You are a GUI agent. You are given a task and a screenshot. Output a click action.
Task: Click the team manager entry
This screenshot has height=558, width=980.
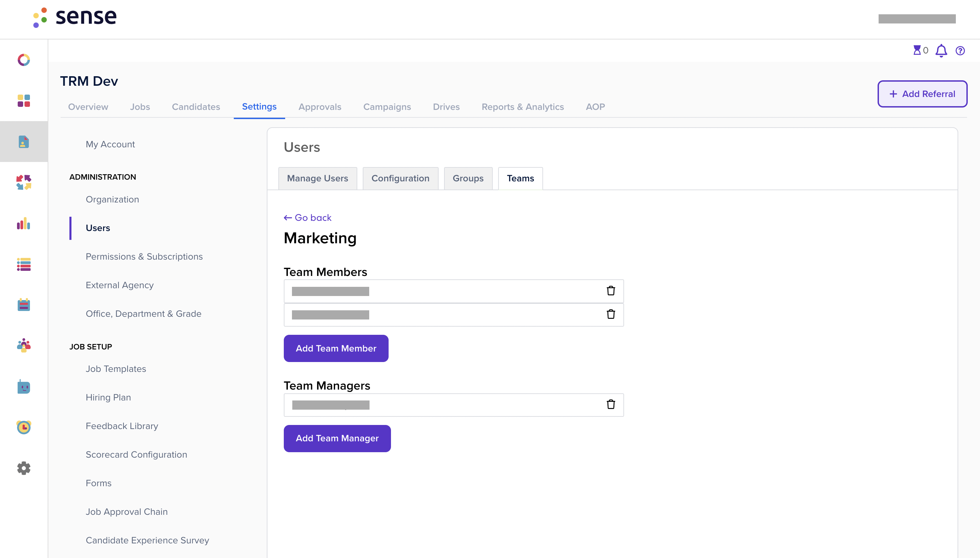[x=454, y=405]
